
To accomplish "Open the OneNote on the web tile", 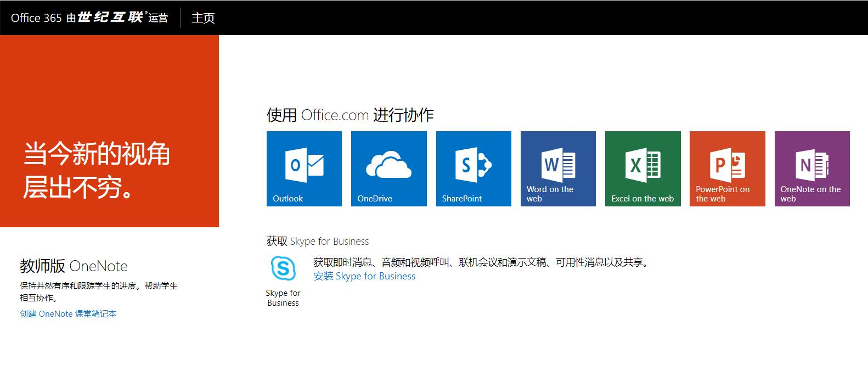I will point(812,169).
